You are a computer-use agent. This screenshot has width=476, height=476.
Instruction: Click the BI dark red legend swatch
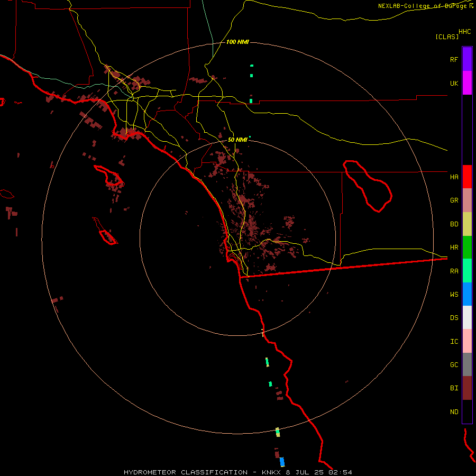coord(467,388)
